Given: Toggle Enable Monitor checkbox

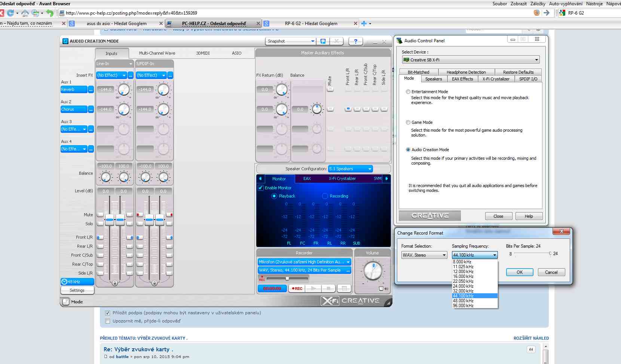Looking at the screenshot, I should pyautogui.click(x=261, y=188).
